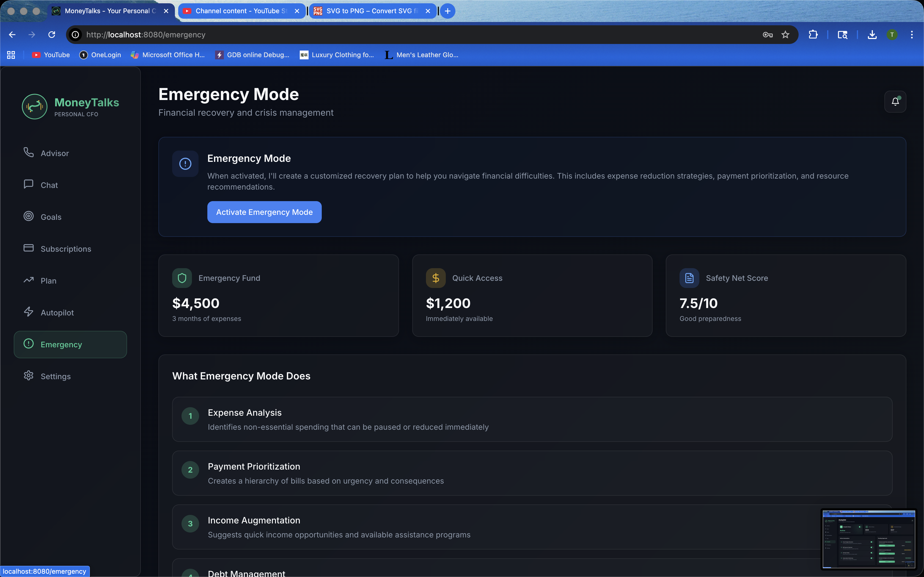Screen dimensions: 924x577
Task: Click the screenshot preview thumbnail
Action: pyautogui.click(x=869, y=539)
